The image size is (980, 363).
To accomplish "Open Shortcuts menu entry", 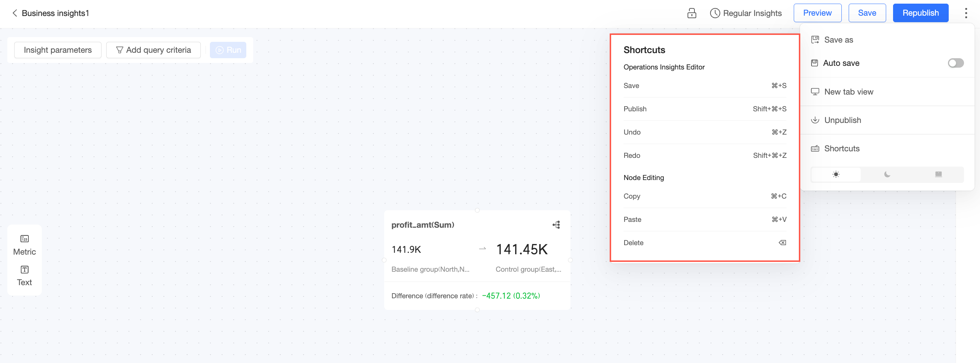I will [x=887, y=148].
